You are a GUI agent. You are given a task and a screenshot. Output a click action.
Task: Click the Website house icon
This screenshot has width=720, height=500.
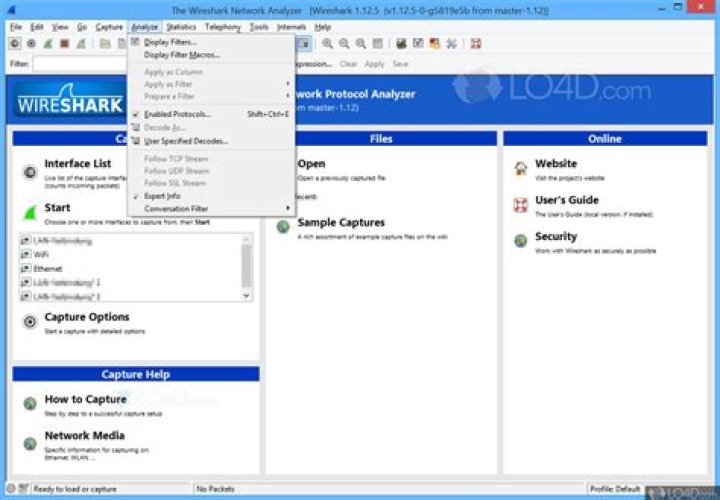pos(520,167)
